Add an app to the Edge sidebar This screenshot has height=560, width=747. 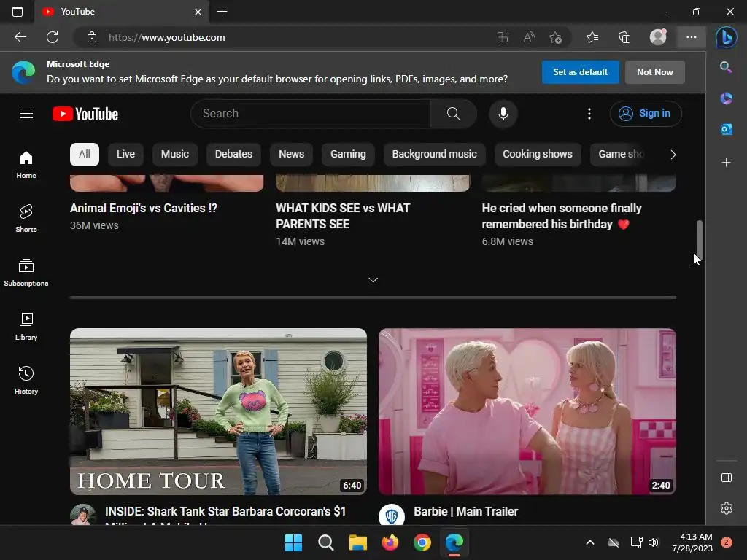tap(726, 163)
